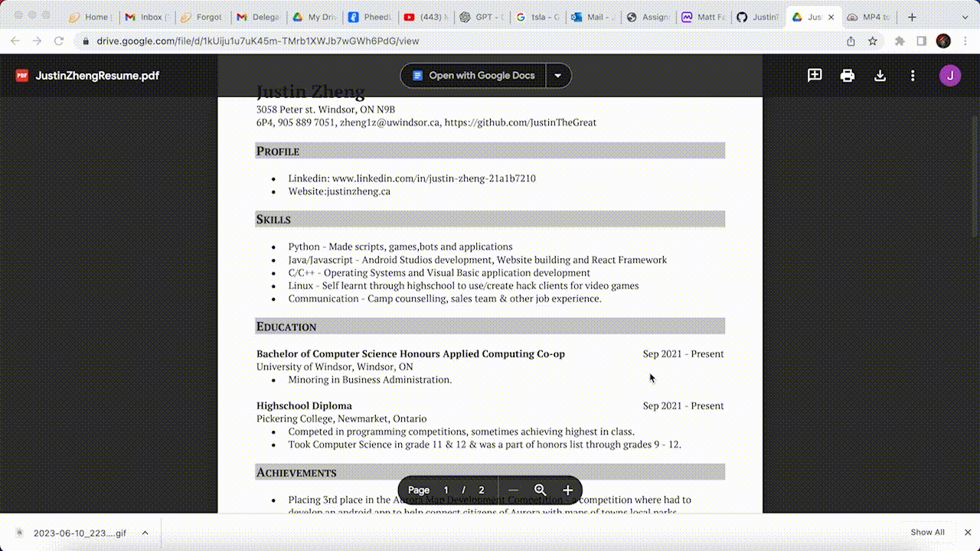Click the GitHub JustinTheGreat link
Image resolution: width=980 pixels, height=551 pixels.
point(520,122)
